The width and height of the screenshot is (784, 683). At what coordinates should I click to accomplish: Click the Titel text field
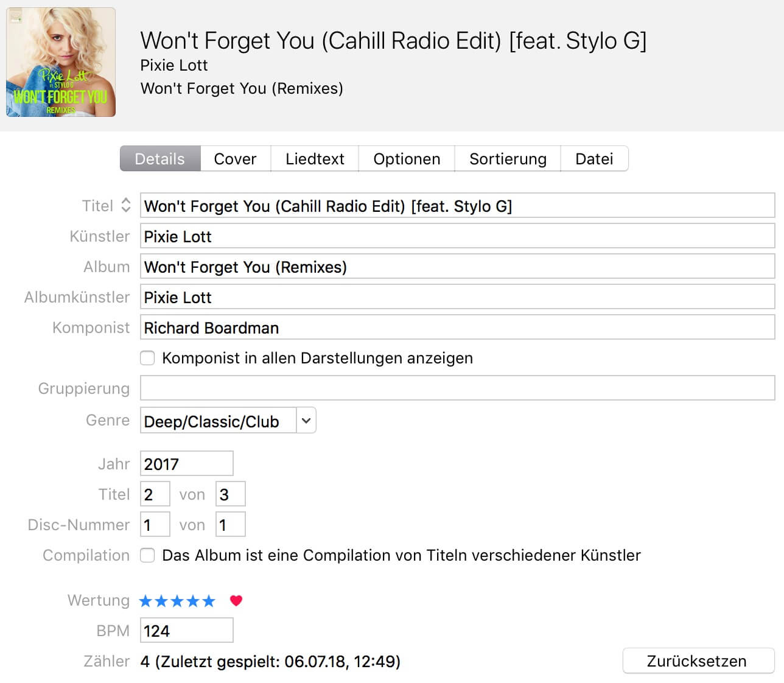(457, 206)
